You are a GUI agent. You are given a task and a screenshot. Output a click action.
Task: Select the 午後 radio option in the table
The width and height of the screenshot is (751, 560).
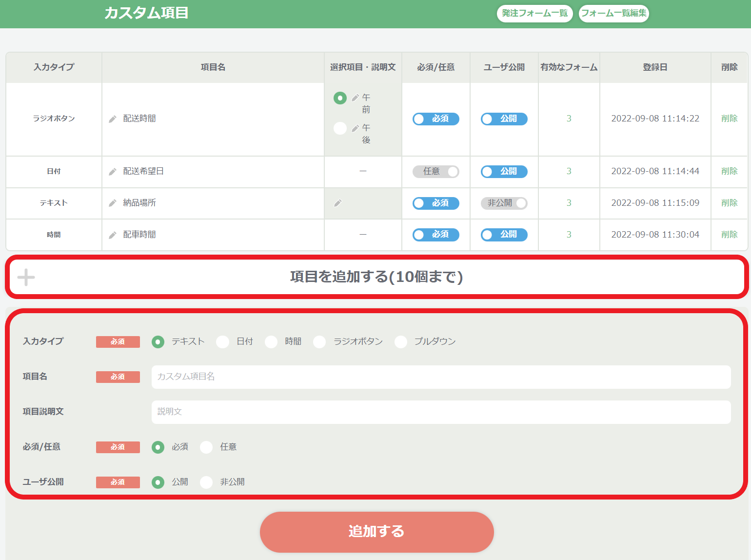340,128
